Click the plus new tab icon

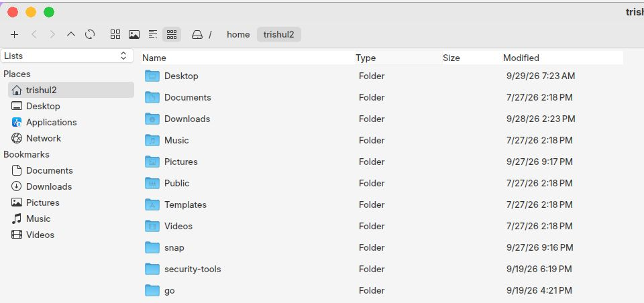(14, 34)
